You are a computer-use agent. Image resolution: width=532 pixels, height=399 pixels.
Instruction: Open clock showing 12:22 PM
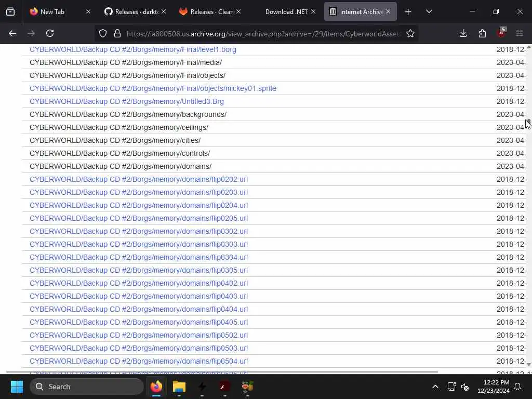(494, 387)
